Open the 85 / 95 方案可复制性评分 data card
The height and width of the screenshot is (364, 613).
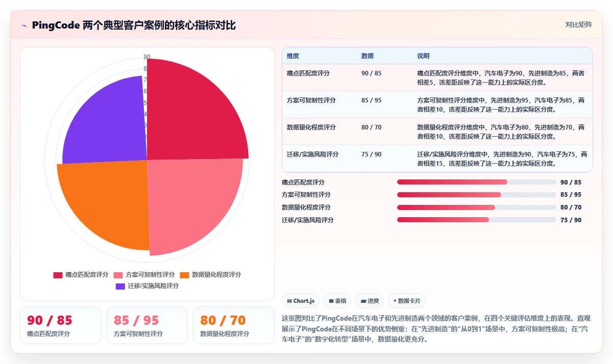coord(147,325)
